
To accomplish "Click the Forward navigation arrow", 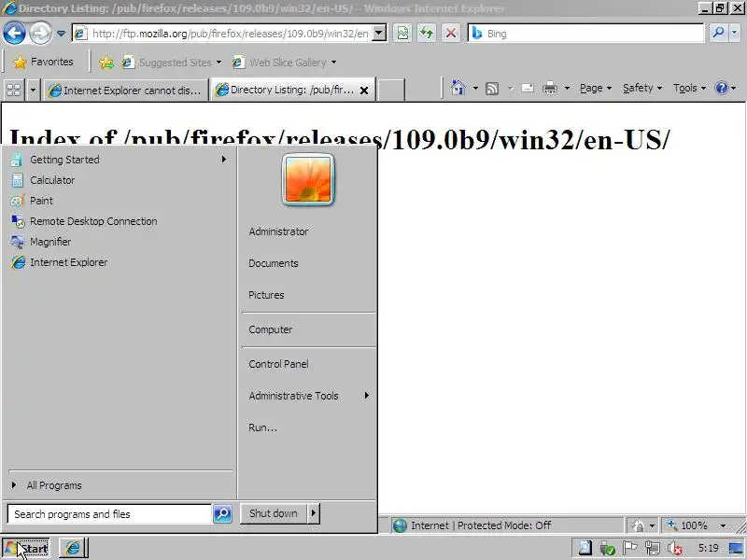I will (x=40, y=34).
